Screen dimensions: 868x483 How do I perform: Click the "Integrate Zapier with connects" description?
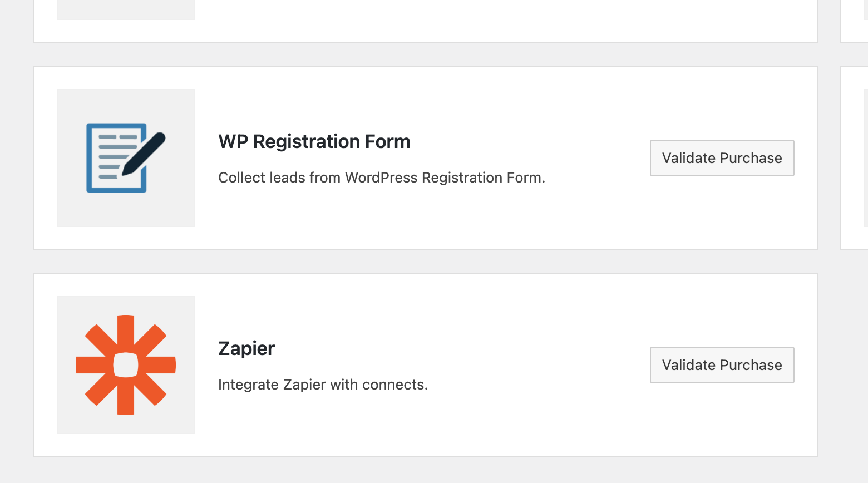click(x=323, y=385)
